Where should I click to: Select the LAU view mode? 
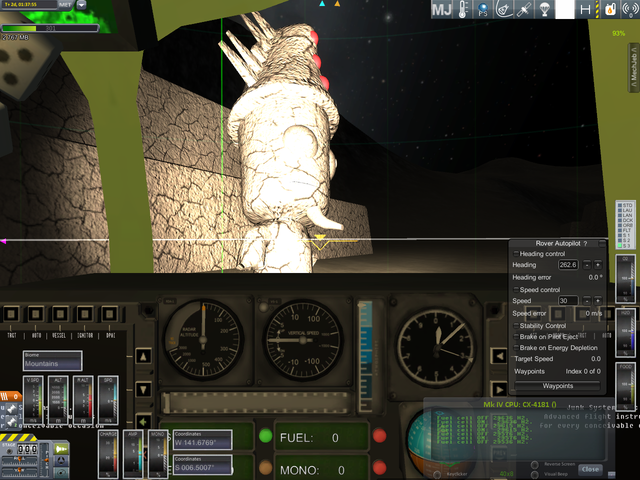point(625,210)
